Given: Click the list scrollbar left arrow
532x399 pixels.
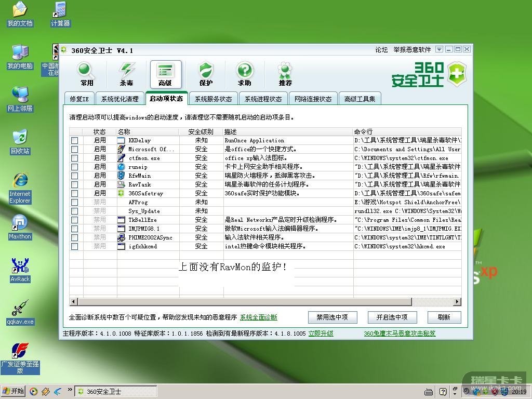Looking at the screenshot, I should click(73, 302).
